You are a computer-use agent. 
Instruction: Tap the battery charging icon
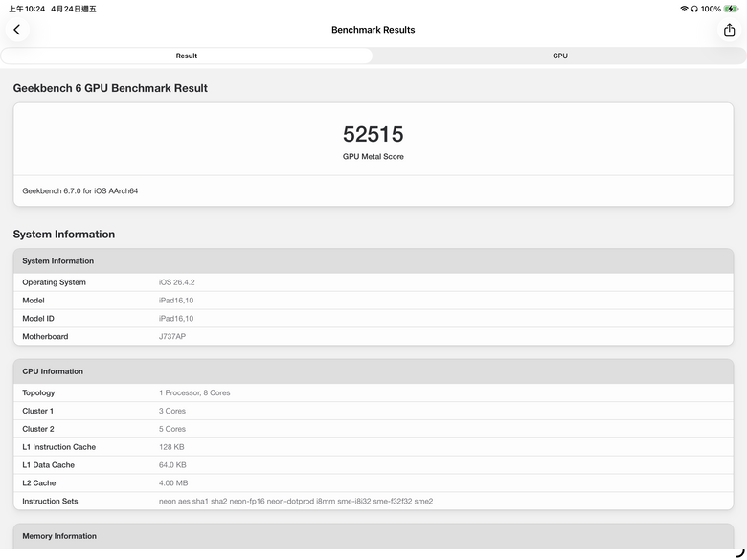(731, 9)
